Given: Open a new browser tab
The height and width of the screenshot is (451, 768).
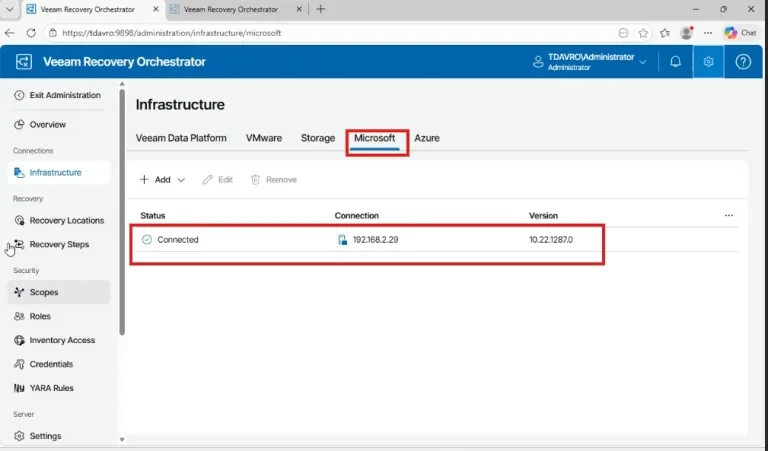Looking at the screenshot, I should point(320,9).
